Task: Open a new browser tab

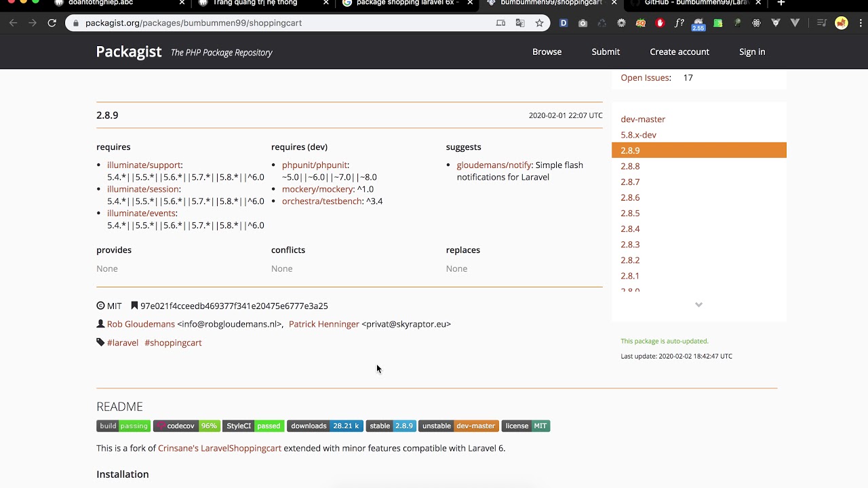Action: 781,3
